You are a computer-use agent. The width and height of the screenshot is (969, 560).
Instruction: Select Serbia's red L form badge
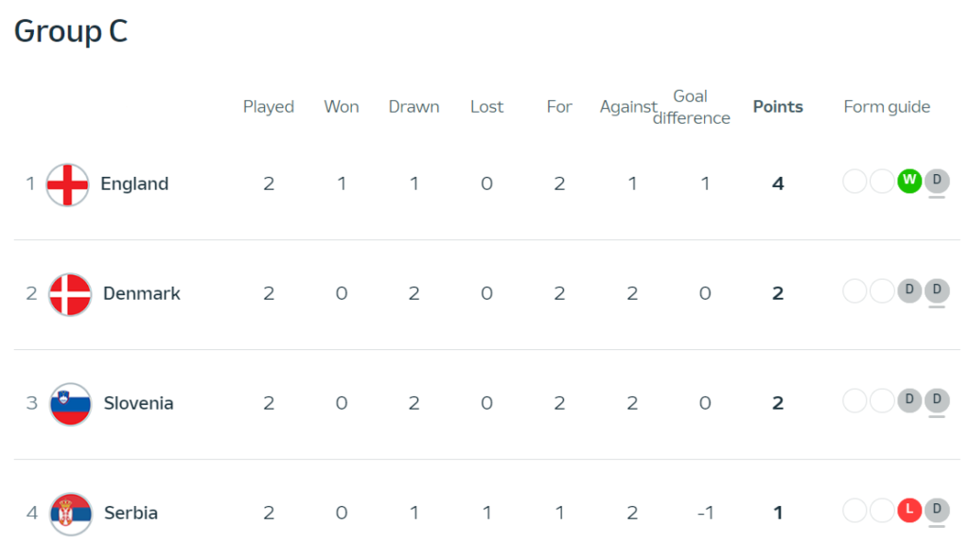[909, 510]
